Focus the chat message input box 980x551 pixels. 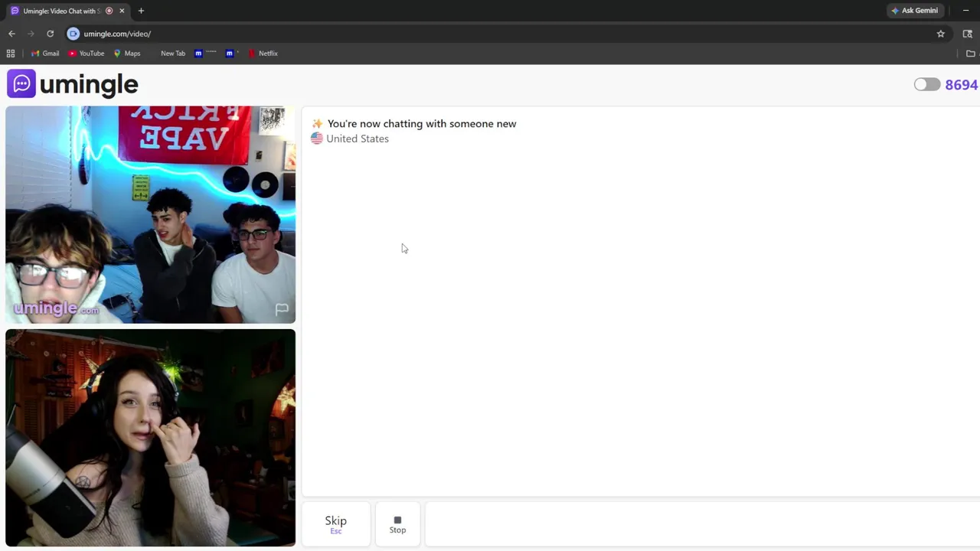coord(702,524)
